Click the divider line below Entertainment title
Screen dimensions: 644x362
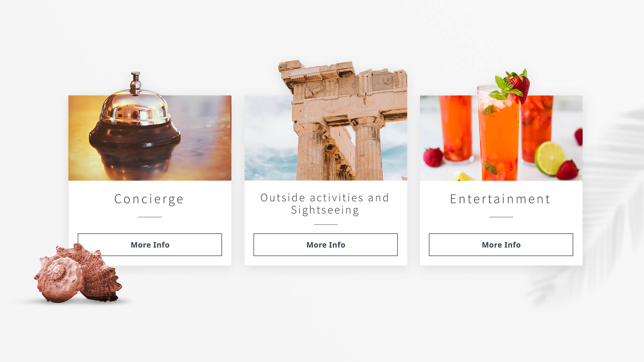(x=501, y=217)
